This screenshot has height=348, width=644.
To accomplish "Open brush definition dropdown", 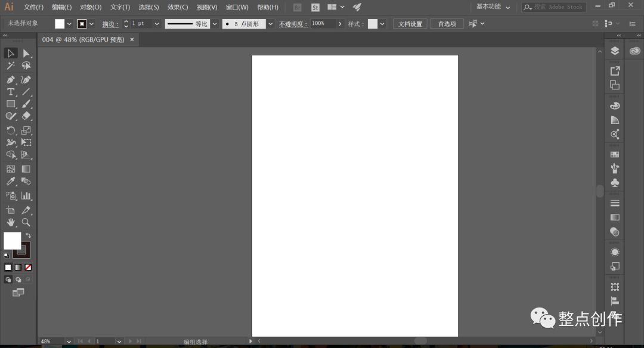I will (270, 24).
